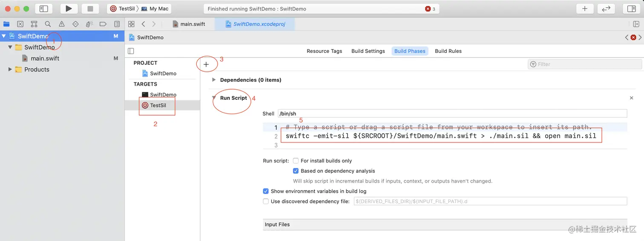The width and height of the screenshot is (644, 241).
Task: Open the Find navigator magnifier
Action: (48, 24)
